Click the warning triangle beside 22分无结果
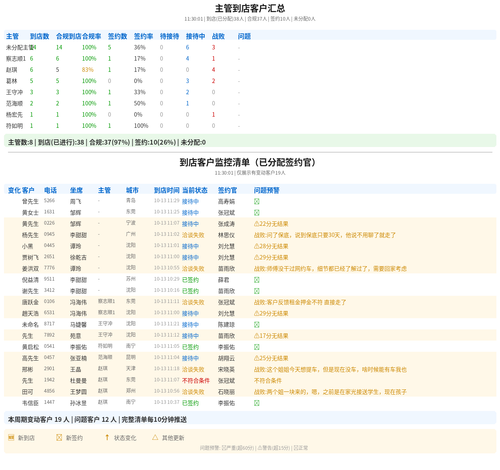 [256, 224]
